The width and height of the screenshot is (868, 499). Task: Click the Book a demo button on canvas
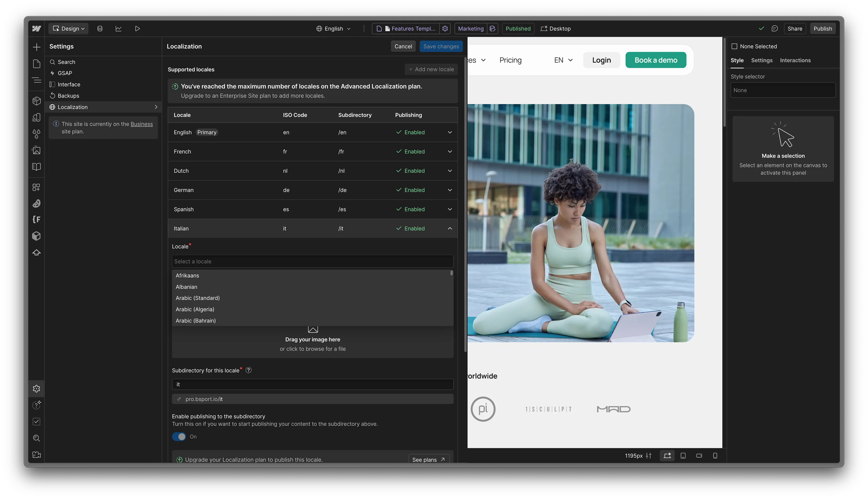pyautogui.click(x=656, y=60)
